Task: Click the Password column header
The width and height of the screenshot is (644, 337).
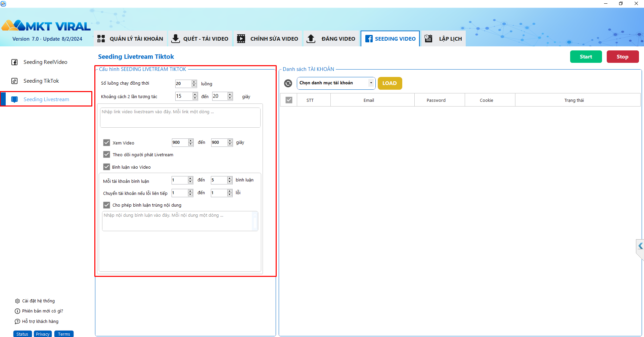Action: point(440,100)
